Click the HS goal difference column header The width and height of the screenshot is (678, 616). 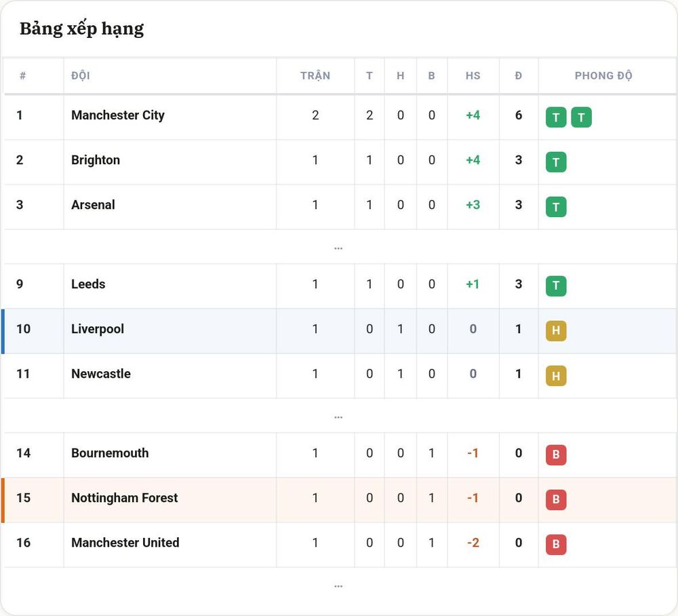[473, 76]
